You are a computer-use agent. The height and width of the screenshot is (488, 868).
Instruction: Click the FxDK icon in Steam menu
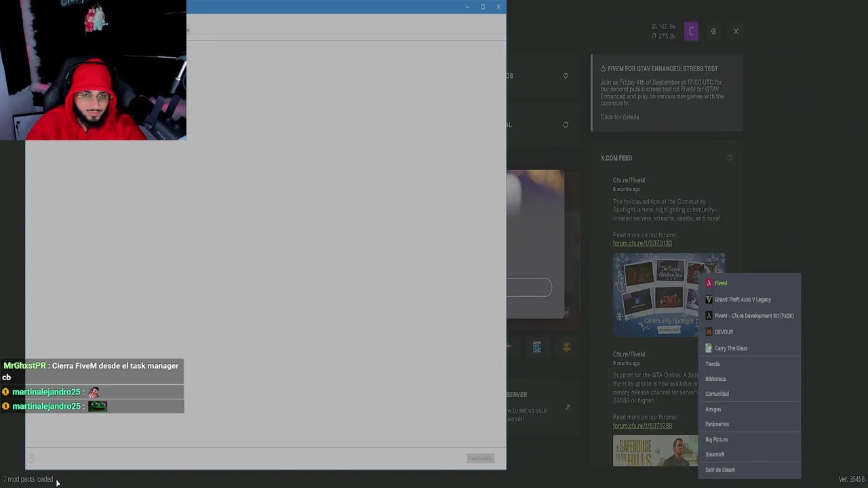coord(709,316)
